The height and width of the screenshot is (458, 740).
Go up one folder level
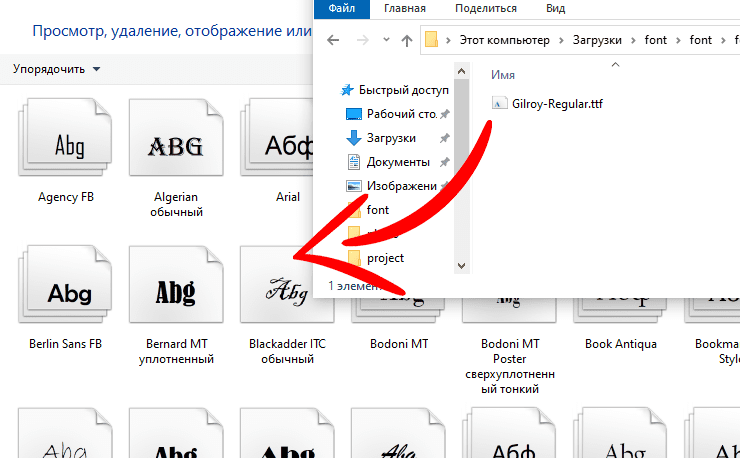(406, 41)
